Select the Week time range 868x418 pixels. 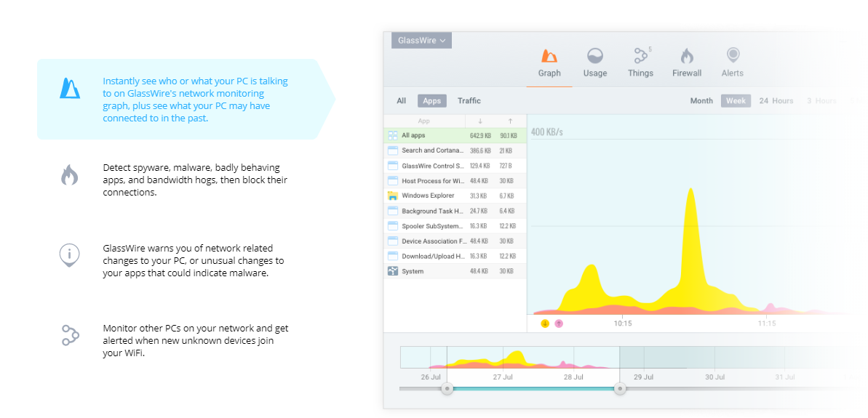(x=736, y=100)
